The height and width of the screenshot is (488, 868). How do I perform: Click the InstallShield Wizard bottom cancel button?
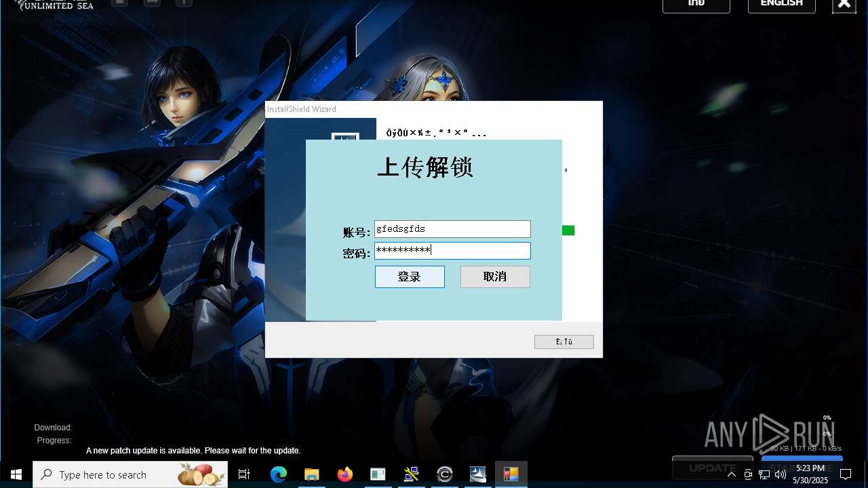click(564, 342)
